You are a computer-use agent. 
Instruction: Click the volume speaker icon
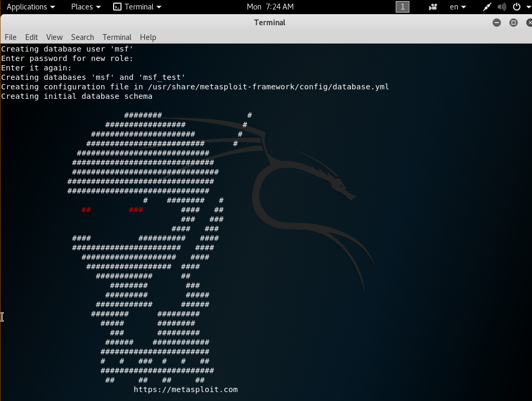(x=501, y=7)
